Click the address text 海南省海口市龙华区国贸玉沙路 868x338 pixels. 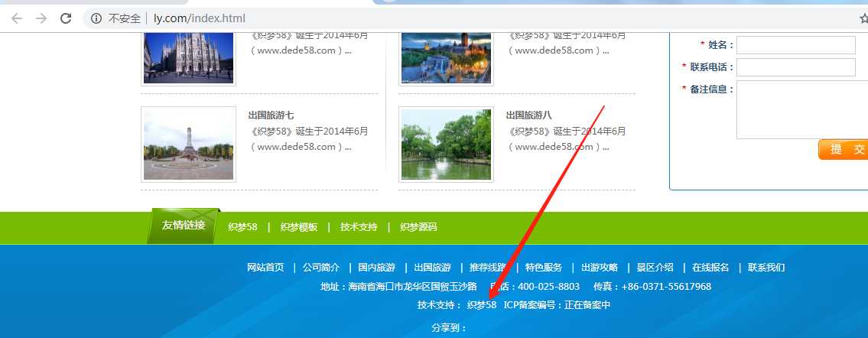pyautogui.click(x=412, y=287)
